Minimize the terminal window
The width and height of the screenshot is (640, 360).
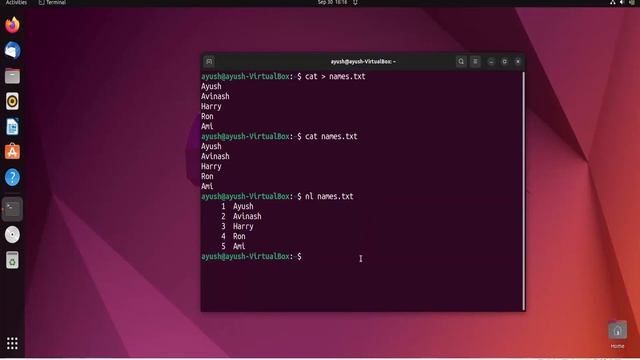(491, 62)
